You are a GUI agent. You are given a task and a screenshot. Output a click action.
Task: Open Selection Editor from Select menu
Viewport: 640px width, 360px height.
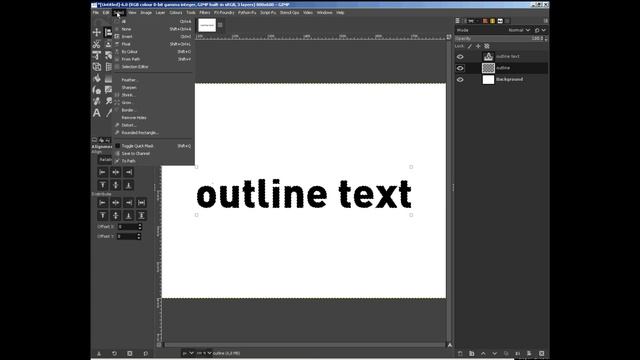point(153,67)
